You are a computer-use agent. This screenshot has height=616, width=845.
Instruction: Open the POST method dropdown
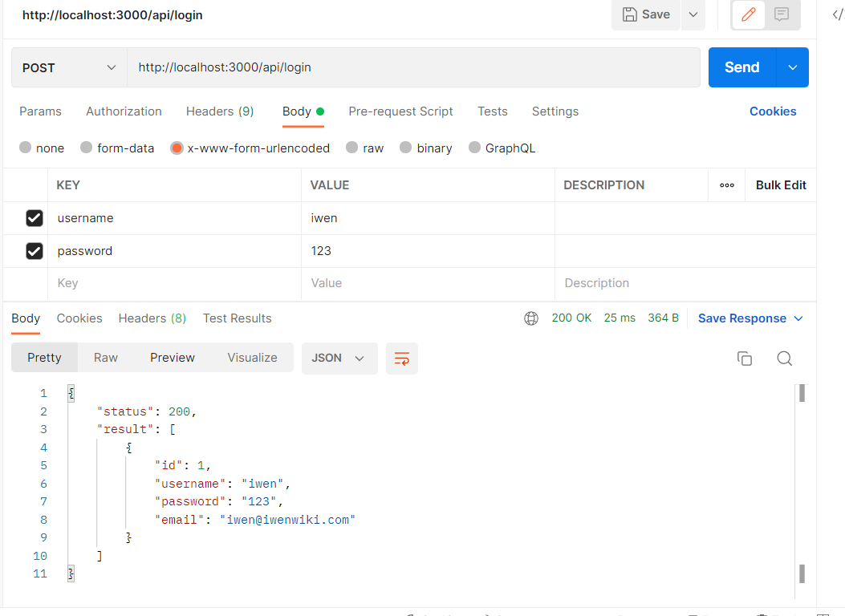click(x=69, y=68)
